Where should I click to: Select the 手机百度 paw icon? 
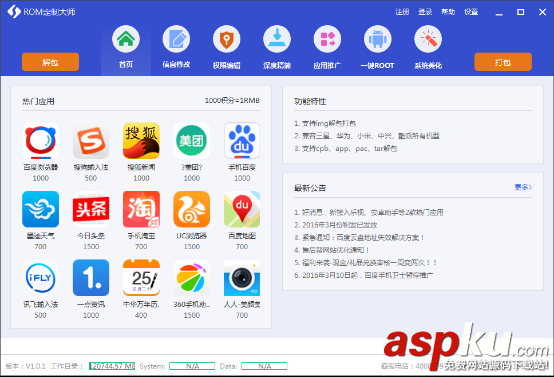point(242,141)
